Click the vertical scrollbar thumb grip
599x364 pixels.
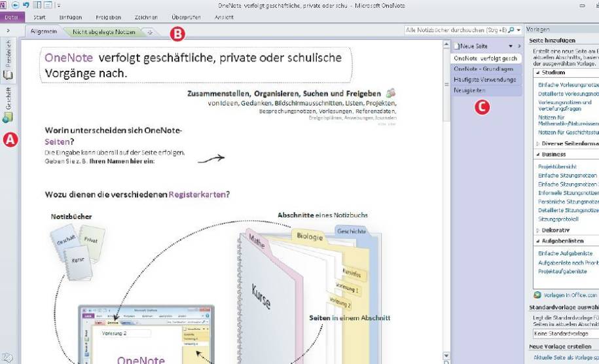(x=446, y=85)
